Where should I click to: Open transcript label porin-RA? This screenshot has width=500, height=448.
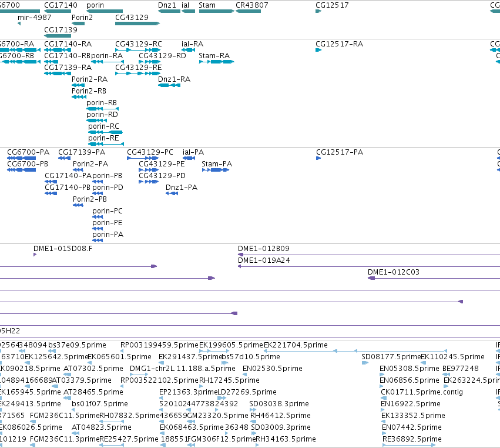[x=107, y=55]
